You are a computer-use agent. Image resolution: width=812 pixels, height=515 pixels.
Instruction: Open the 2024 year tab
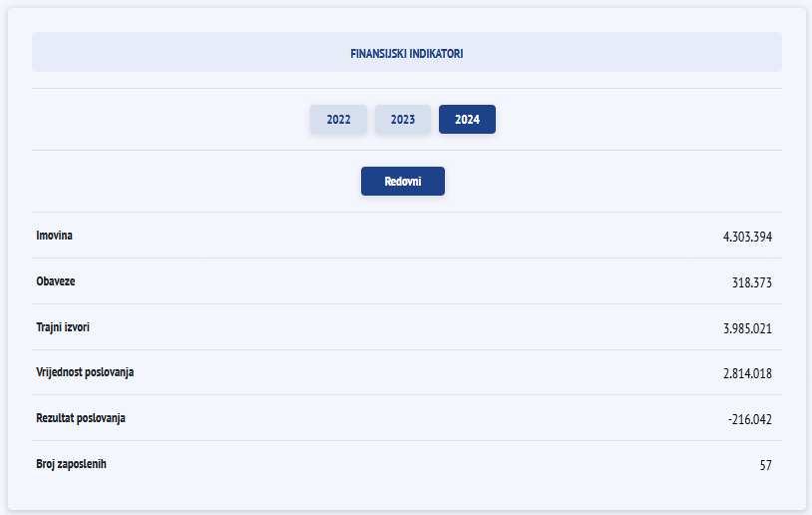(467, 120)
